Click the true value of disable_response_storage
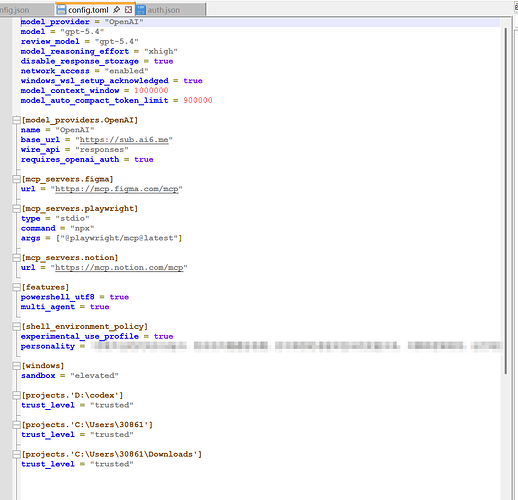Screen dimensions: 518x500 point(163,61)
